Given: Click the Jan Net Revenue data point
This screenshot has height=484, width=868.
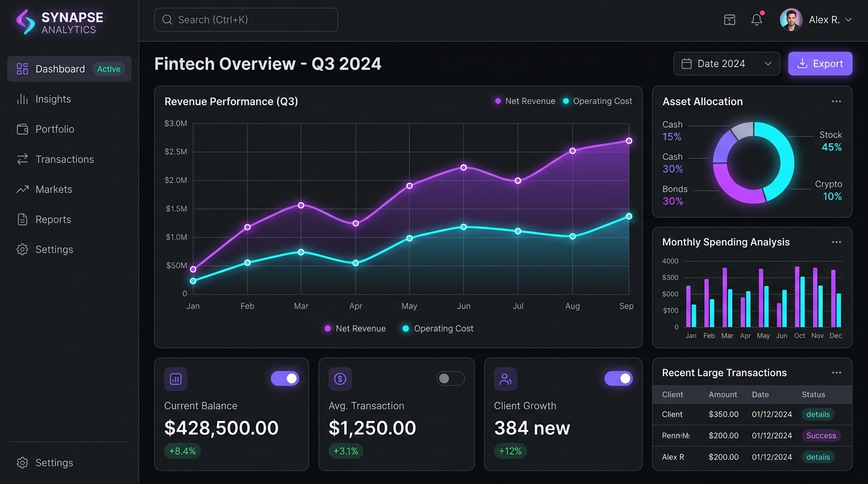Looking at the screenshot, I should [193, 269].
